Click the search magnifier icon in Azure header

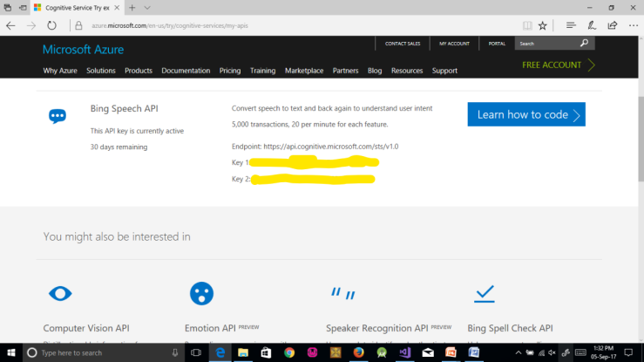click(584, 43)
